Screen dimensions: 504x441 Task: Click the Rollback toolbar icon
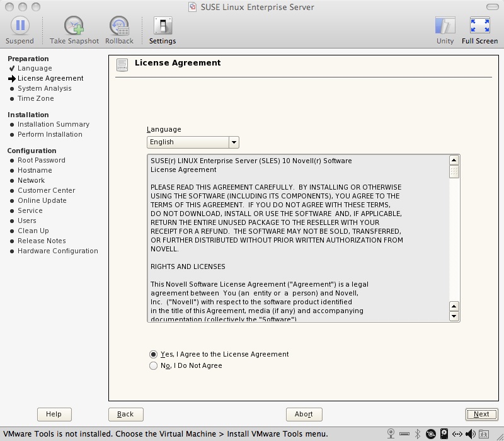[x=119, y=26]
